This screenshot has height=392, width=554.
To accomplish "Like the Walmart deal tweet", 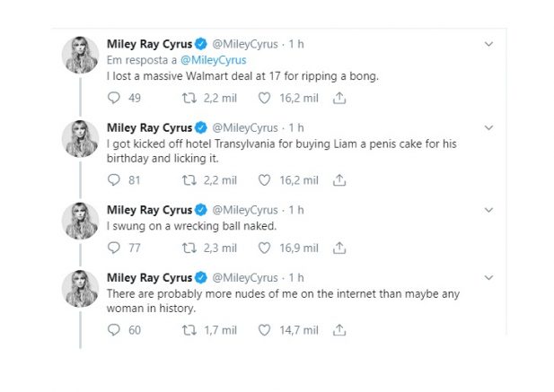I will 264,98.
